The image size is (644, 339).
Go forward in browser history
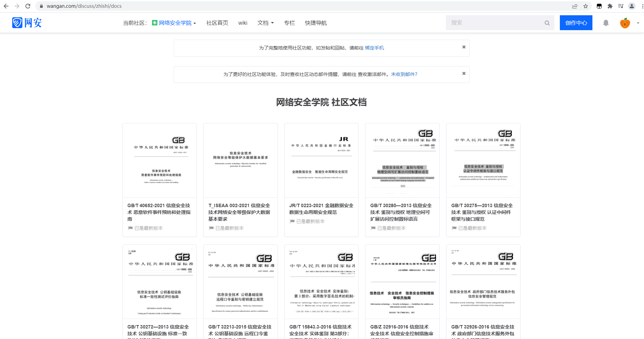17,6
